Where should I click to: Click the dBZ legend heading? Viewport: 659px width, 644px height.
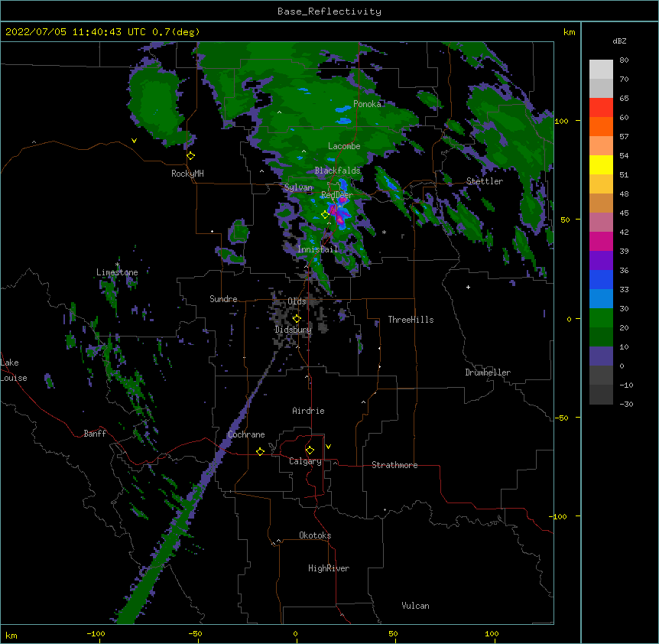[x=619, y=41]
